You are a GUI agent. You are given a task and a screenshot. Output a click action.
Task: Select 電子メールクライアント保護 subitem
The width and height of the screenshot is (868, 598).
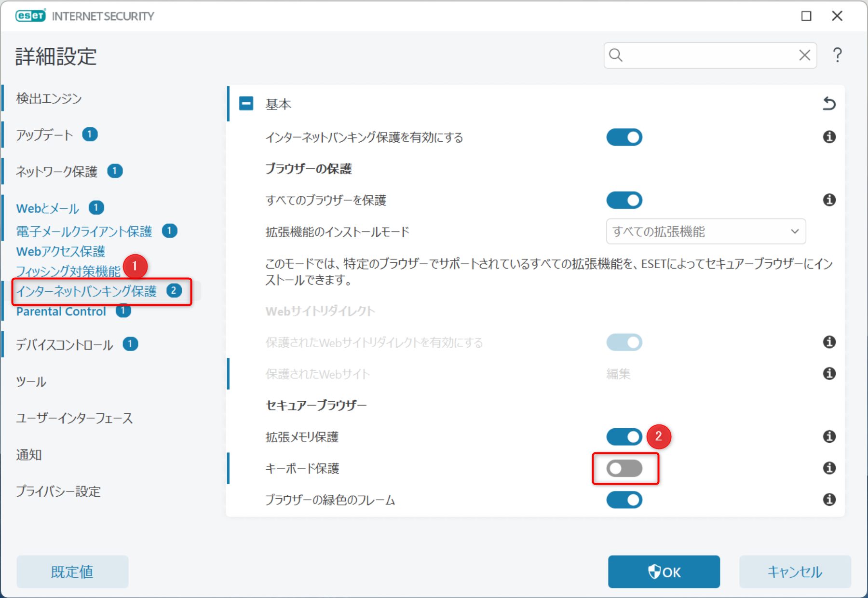pyautogui.click(x=84, y=231)
